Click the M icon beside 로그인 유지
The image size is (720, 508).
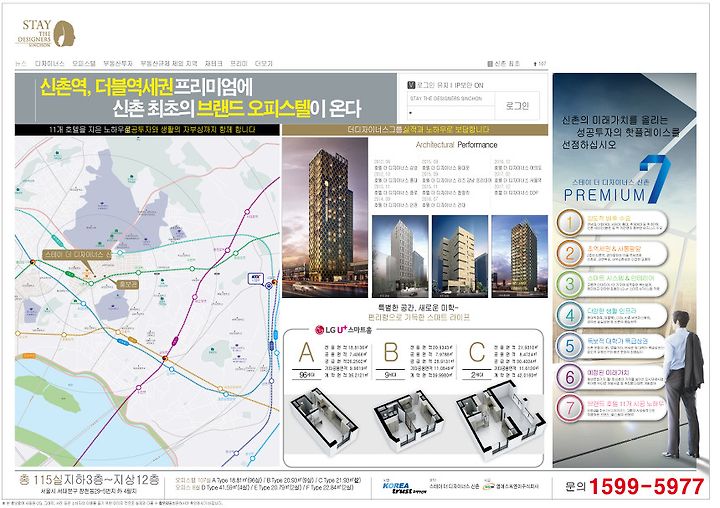411,85
